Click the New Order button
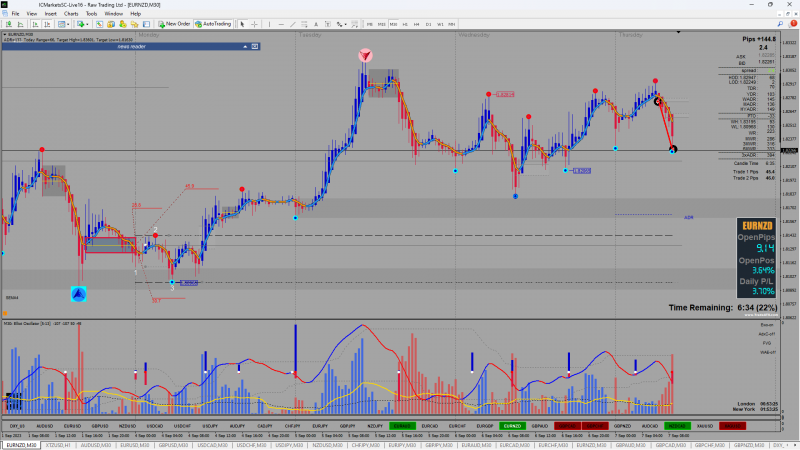 174,24
